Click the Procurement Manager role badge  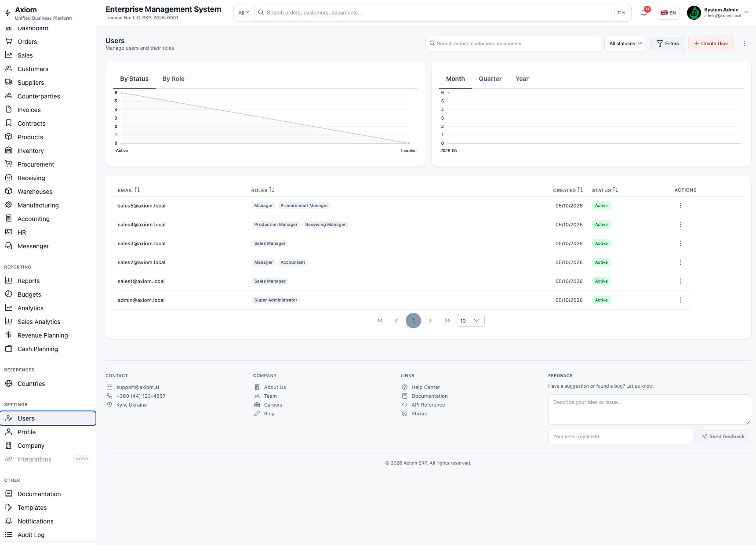pyautogui.click(x=304, y=206)
